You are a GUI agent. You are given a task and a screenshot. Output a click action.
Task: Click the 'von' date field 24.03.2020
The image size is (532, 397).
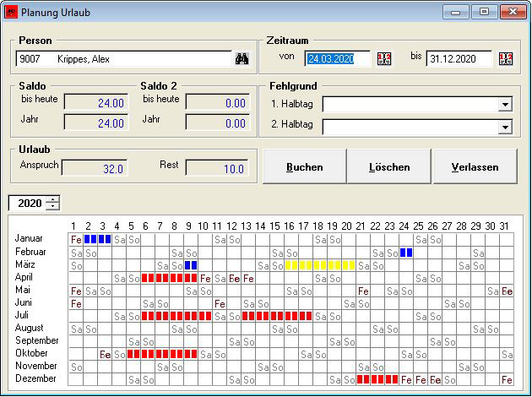[x=337, y=58]
